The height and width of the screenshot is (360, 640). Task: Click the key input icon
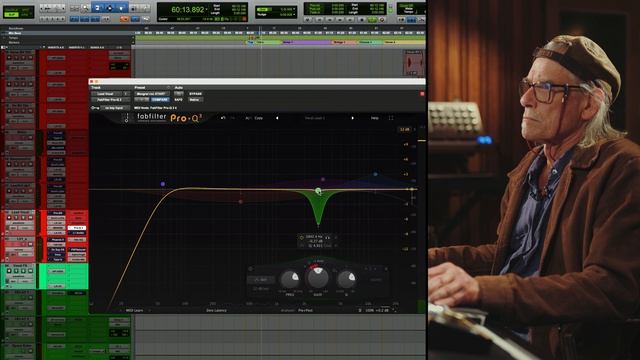pyautogui.click(x=95, y=108)
